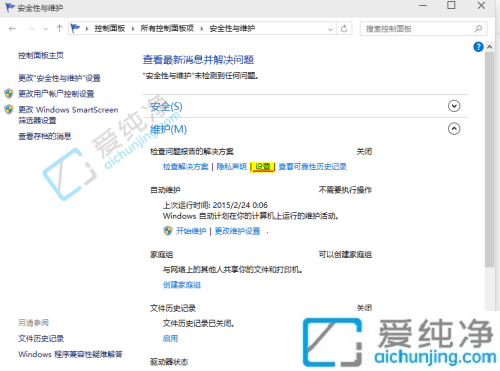
Task: Click the 维护(M) section heading
Action: click(x=168, y=129)
